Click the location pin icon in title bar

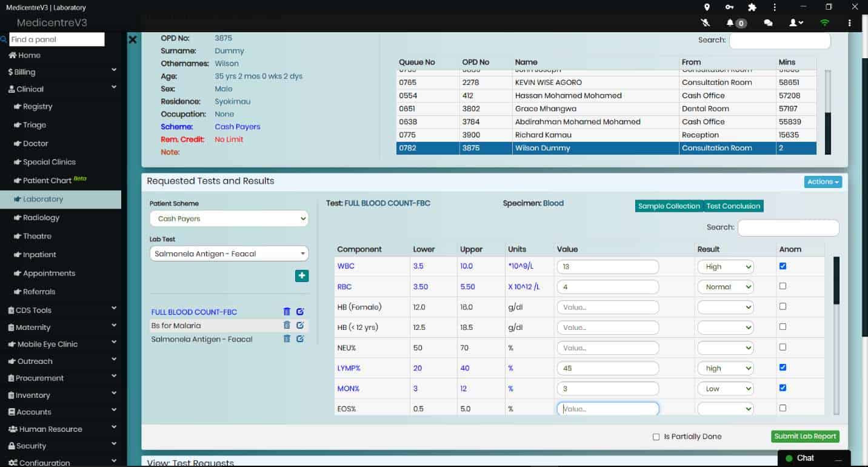click(707, 7)
